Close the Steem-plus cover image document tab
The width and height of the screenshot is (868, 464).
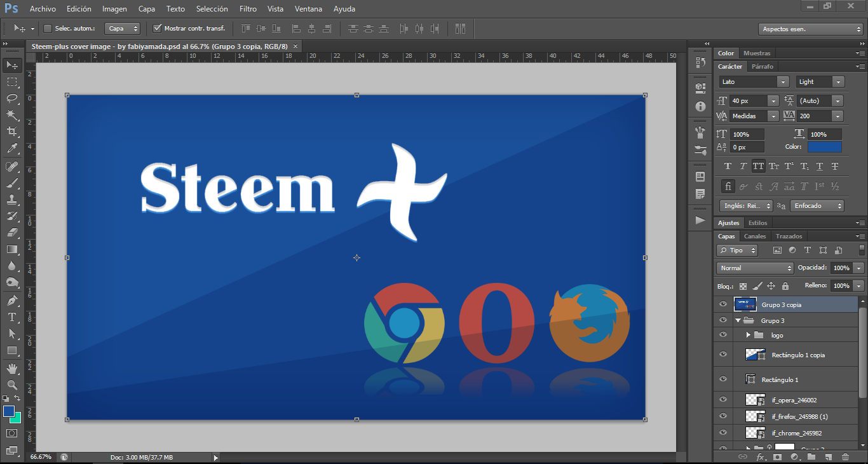tap(296, 46)
